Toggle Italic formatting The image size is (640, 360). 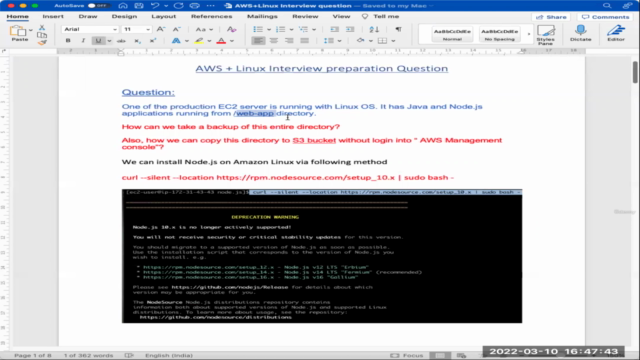[x=83, y=41]
